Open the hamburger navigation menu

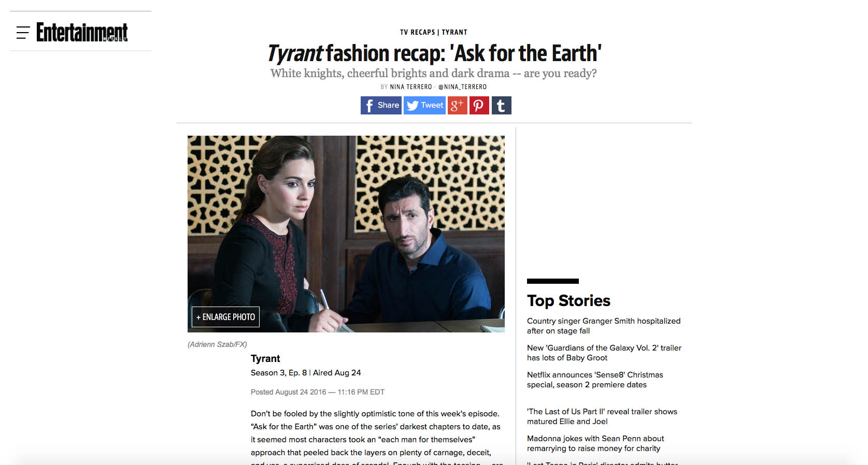[x=23, y=33]
